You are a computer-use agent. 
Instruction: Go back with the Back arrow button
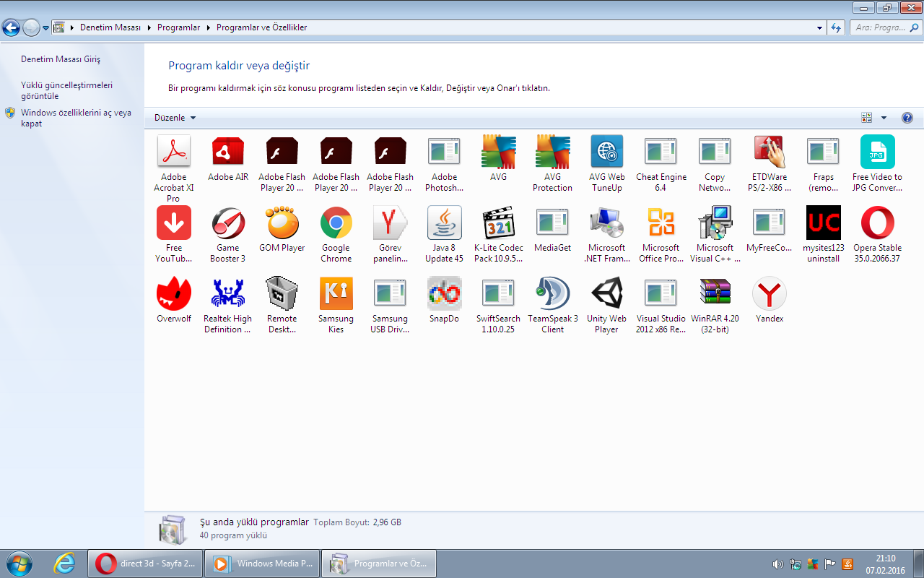coord(11,28)
